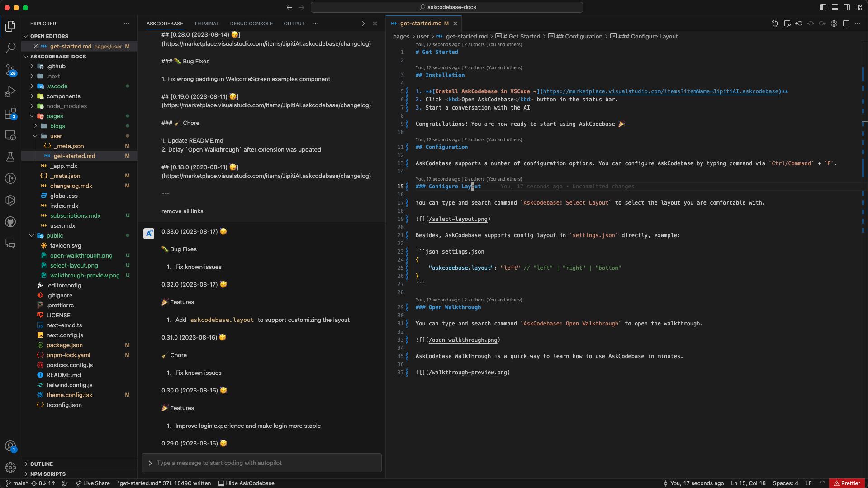The height and width of the screenshot is (488, 868).
Task: Open the marketplace link in editor line 5
Action: click(661, 91)
